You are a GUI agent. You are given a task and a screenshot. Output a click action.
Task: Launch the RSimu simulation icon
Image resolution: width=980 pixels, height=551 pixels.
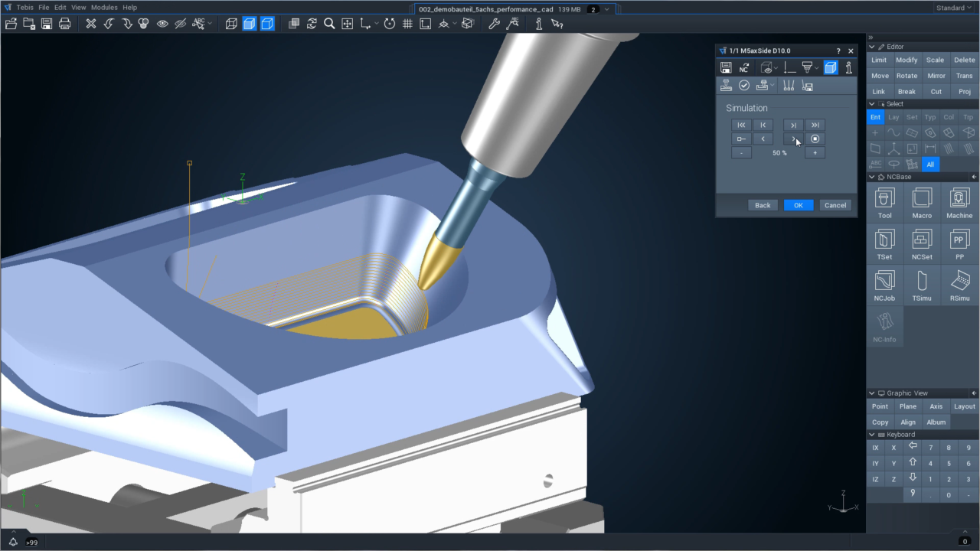[959, 286]
